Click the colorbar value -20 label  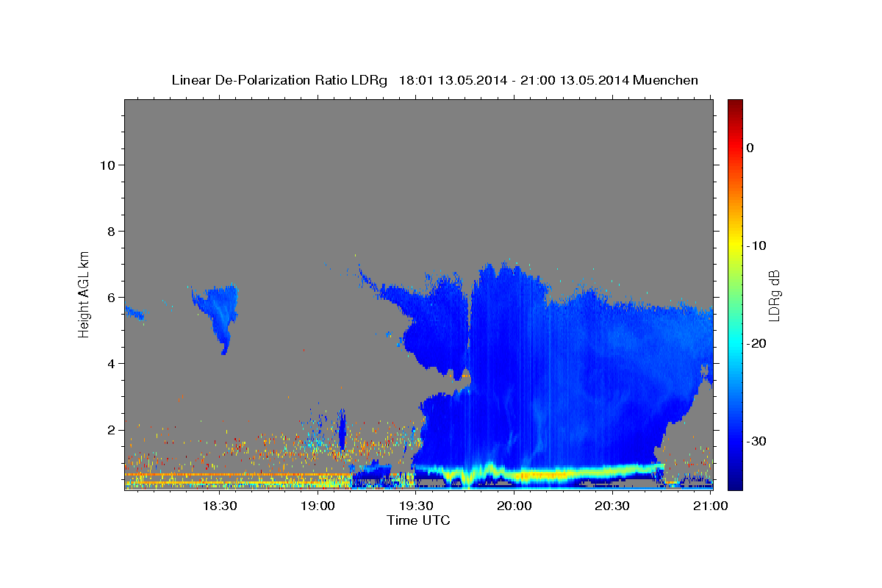coord(756,343)
